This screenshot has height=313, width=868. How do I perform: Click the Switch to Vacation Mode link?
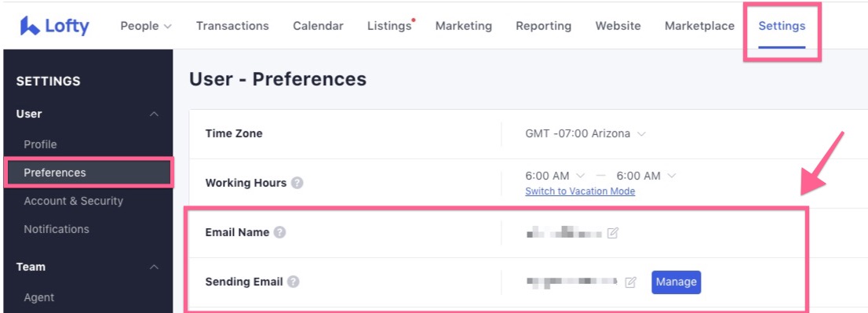(x=580, y=191)
